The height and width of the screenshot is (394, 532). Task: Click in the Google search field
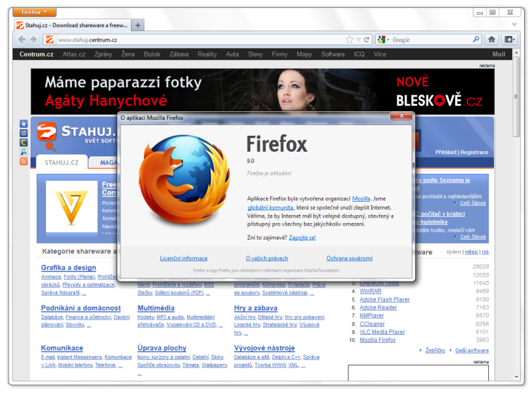point(432,40)
